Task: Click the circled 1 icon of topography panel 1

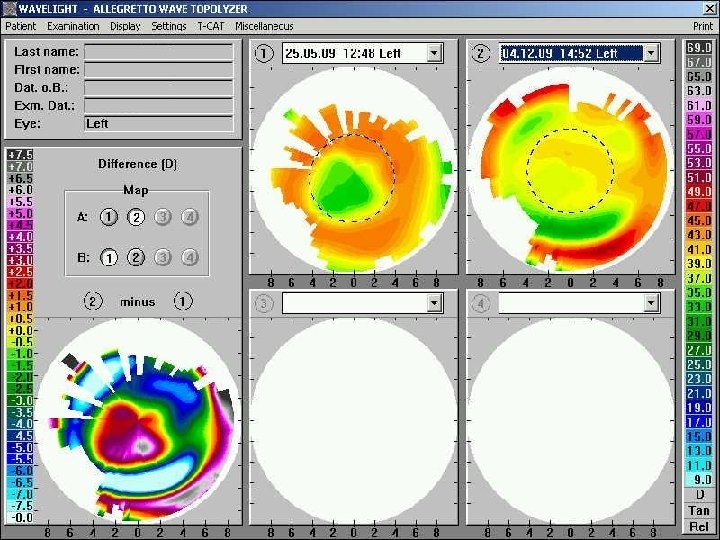Action: click(264, 53)
